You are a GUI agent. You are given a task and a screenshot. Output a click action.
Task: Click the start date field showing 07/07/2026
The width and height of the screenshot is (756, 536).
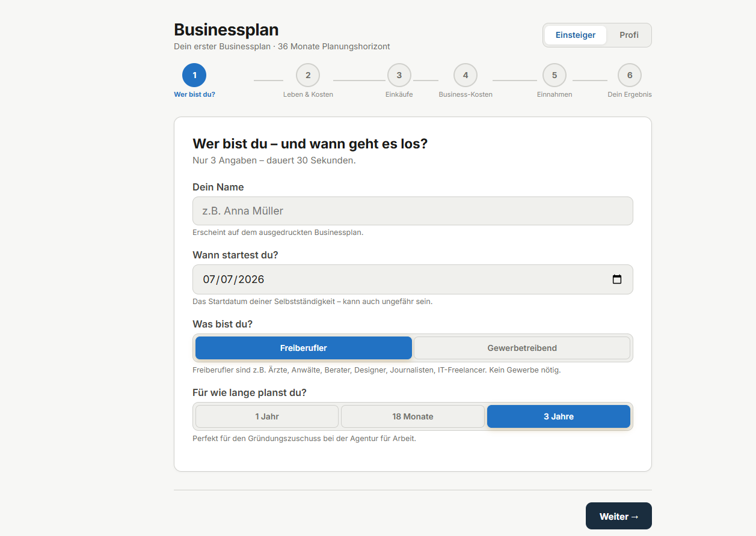coord(413,279)
